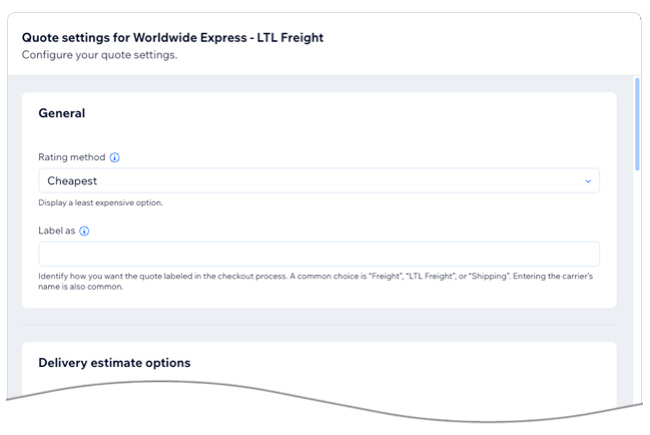The width and height of the screenshot is (650, 435).
Task: Focus the Label as text input field
Action: [x=319, y=254]
